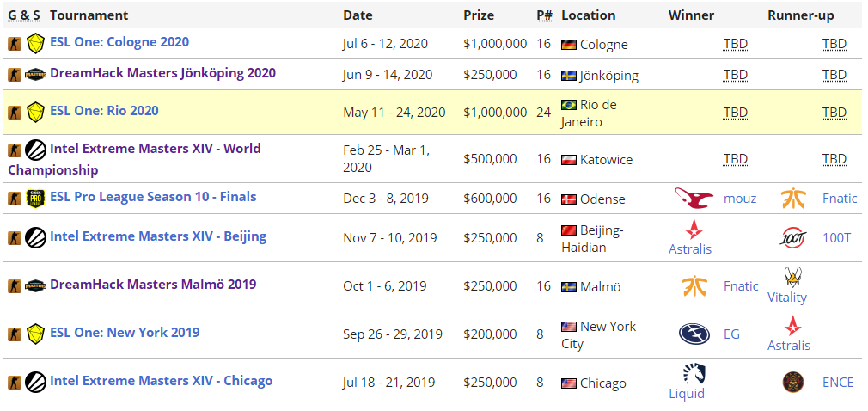Click the Team Liquid horse logo
The image size is (868, 411).
pos(694,373)
